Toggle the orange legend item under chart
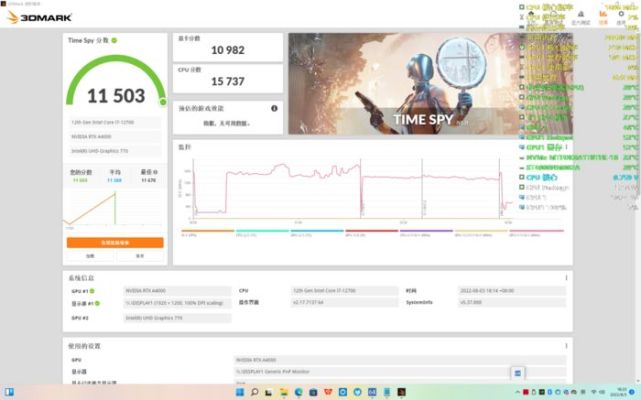641x400 pixels. 207,233
